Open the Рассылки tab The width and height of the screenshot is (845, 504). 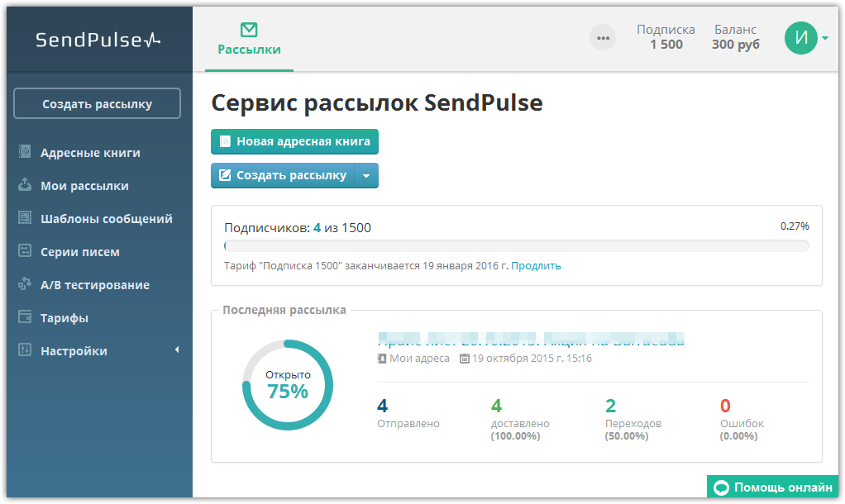click(249, 40)
